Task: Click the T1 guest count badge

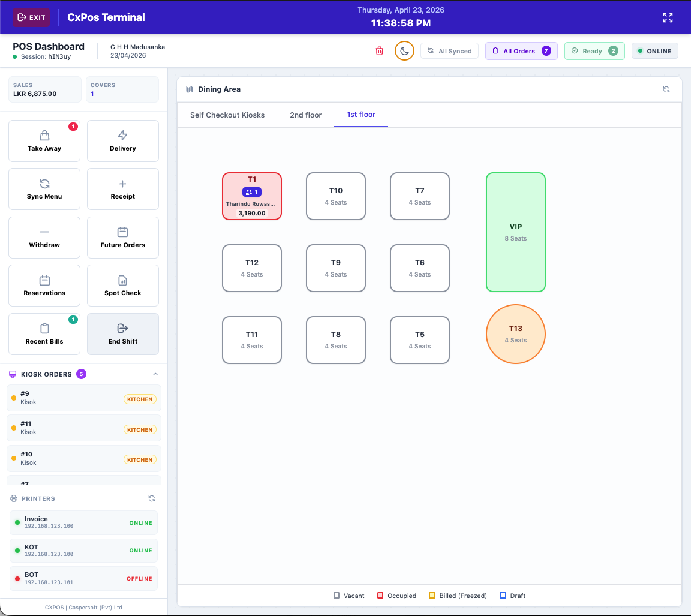Action: click(252, 192)
